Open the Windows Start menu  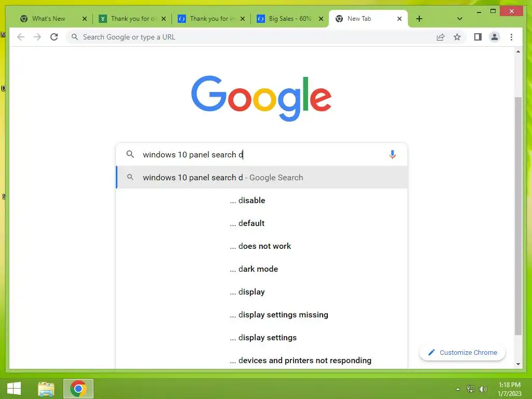click(14, 389)
